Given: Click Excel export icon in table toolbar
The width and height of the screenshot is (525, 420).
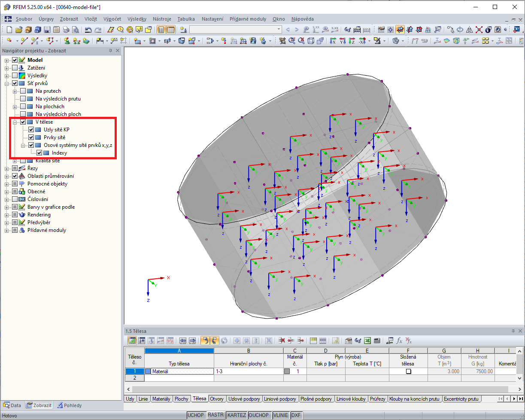Looking at the screenshot, I should pyautogui.click(x=367, y=341).
